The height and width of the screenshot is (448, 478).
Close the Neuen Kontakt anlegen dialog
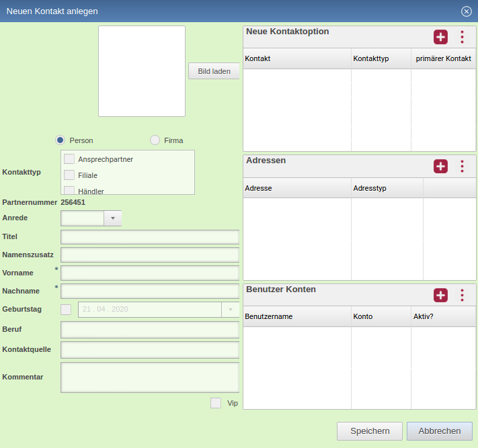[466, 11]
